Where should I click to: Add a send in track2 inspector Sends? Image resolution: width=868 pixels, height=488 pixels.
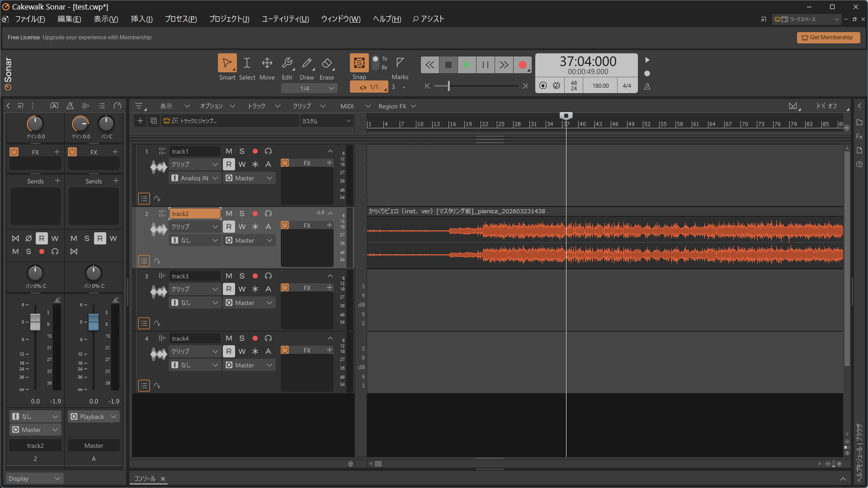coord(57,181)
